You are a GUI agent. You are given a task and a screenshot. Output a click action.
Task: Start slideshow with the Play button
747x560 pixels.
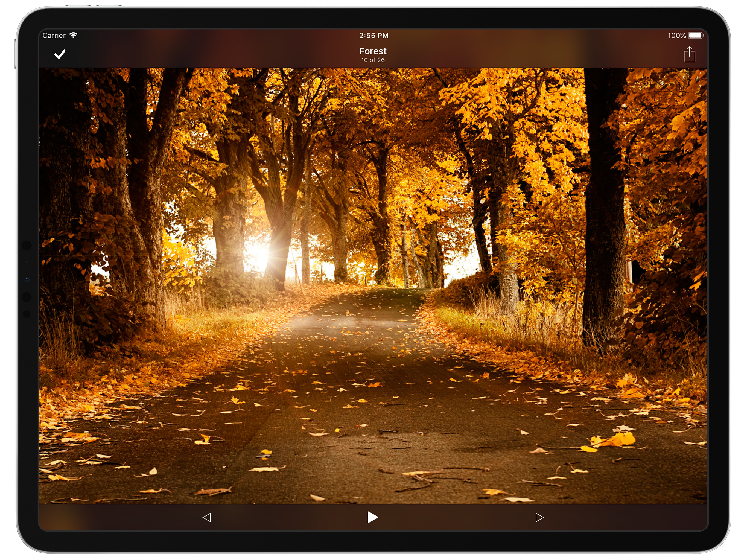pos(372,517)
